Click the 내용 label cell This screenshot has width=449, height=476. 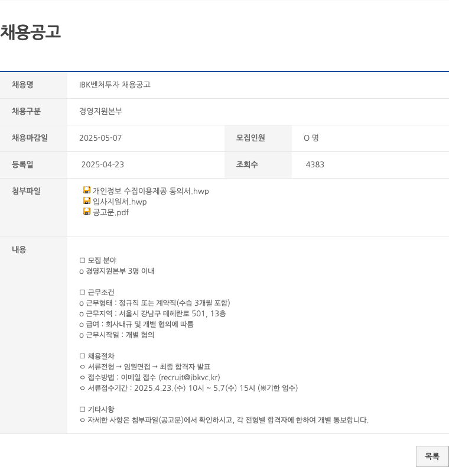(34, 335)
